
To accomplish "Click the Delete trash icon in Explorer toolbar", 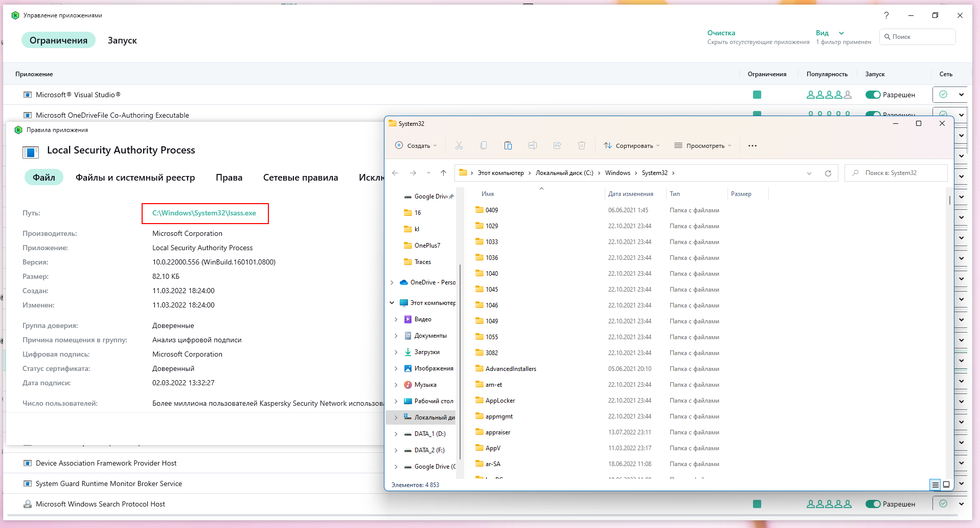I will tap(582, 146).
